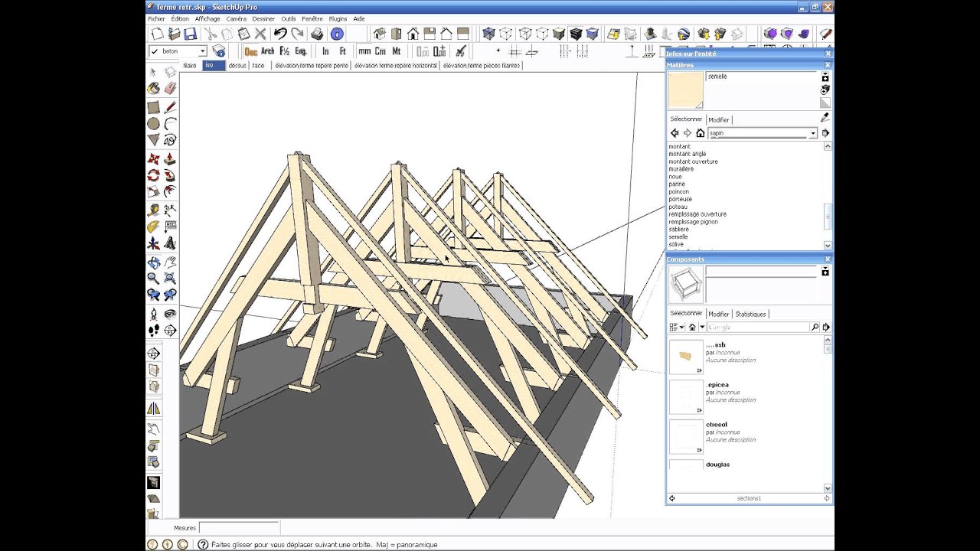Switch units to In inches
The width and height of the screenshot is (980, 551).
coord(325,51)
